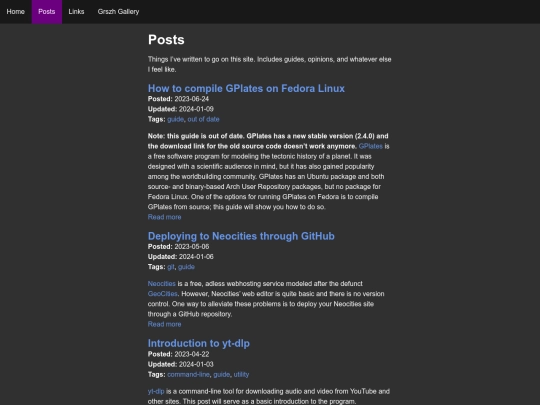Click the 'command-line' tag link
The image size is (540, 405).
point(188,374)
